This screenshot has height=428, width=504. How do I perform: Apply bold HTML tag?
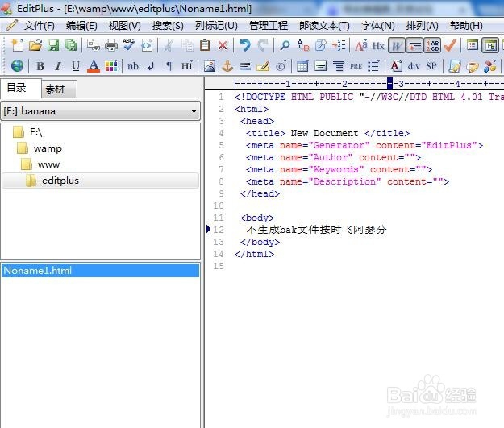click(x=40, y=66)
